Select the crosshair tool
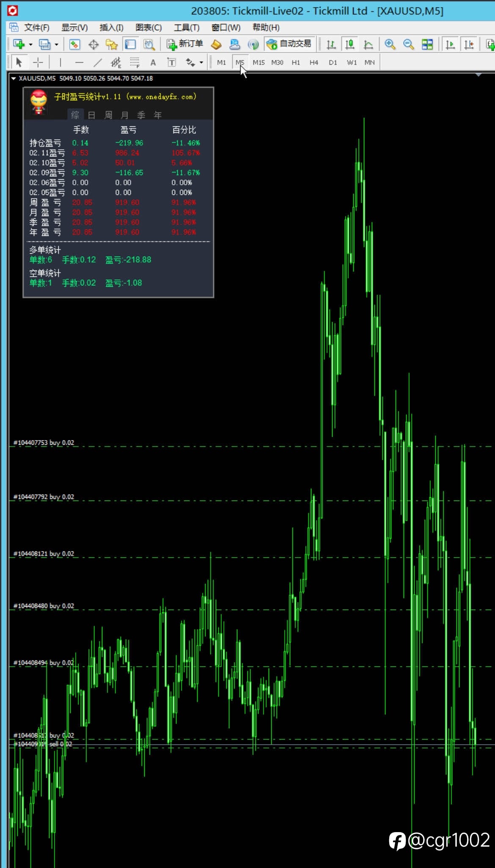This screenshot has height=868, width=495. pyautogui.click(x=38, y=63)
